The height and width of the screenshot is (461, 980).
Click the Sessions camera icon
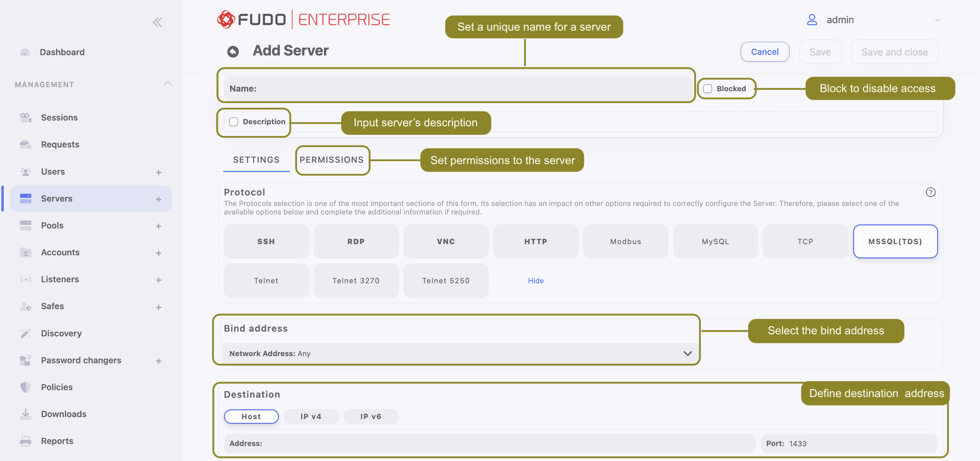pyautogui.click(x=26, y=117)
